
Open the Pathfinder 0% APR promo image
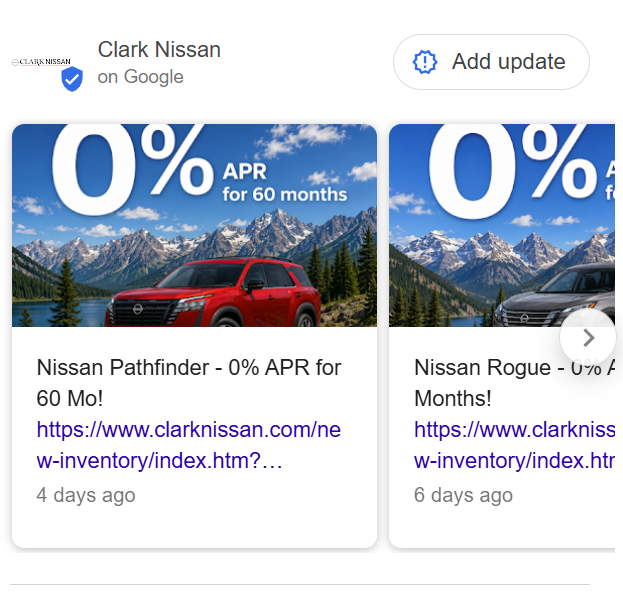click(x=194, y=225)
